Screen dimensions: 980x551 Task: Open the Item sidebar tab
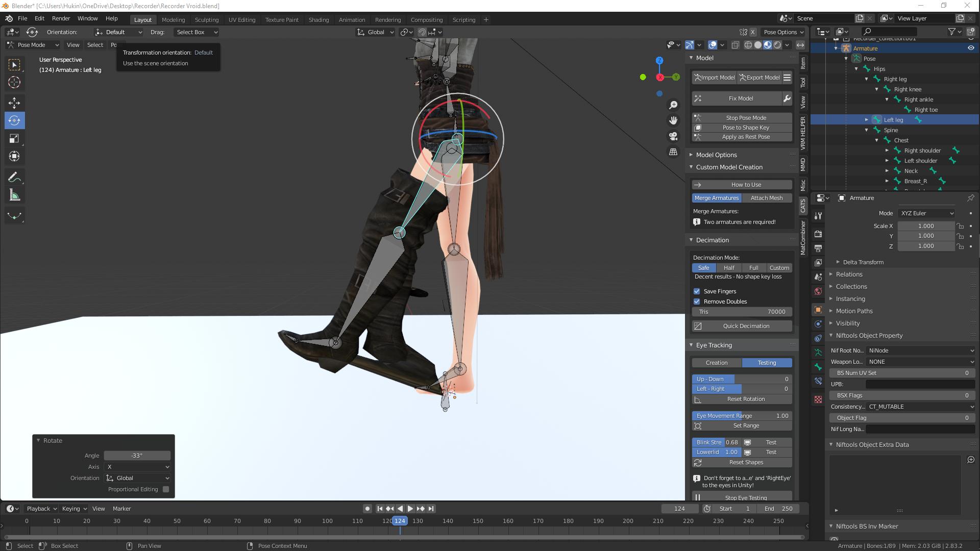[x=803, y=63]
